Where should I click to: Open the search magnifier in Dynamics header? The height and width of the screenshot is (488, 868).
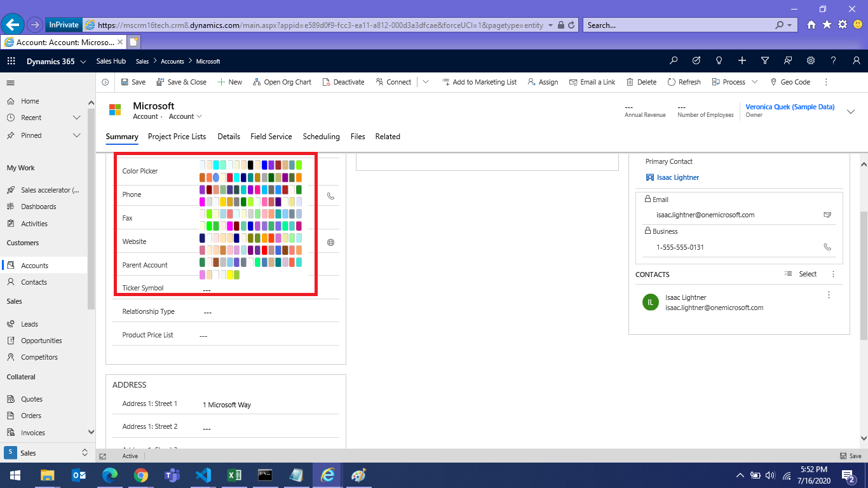click(674, 61)
